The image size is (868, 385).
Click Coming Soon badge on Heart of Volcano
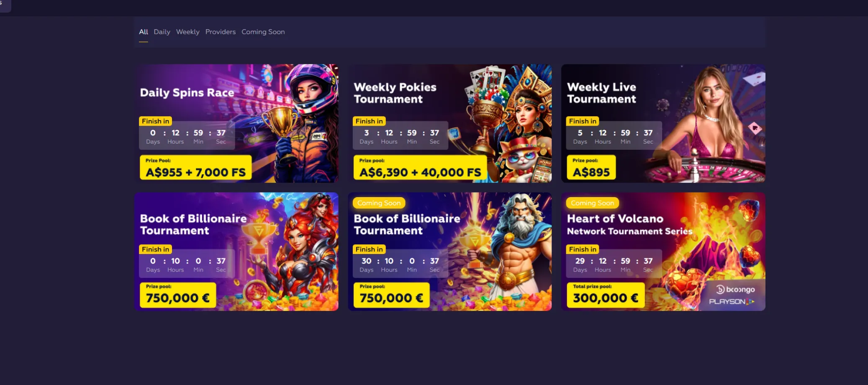pos(592,203)
